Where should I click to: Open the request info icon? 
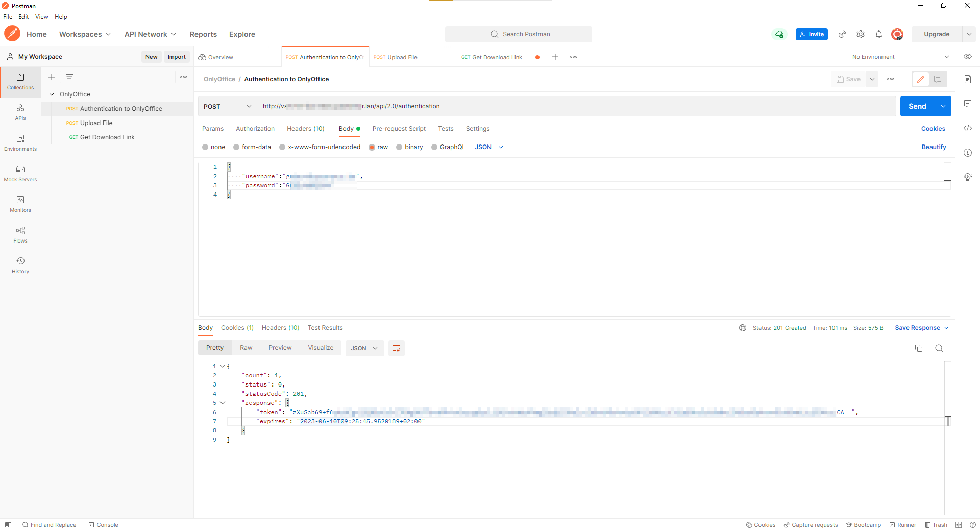tap(968, 153)
